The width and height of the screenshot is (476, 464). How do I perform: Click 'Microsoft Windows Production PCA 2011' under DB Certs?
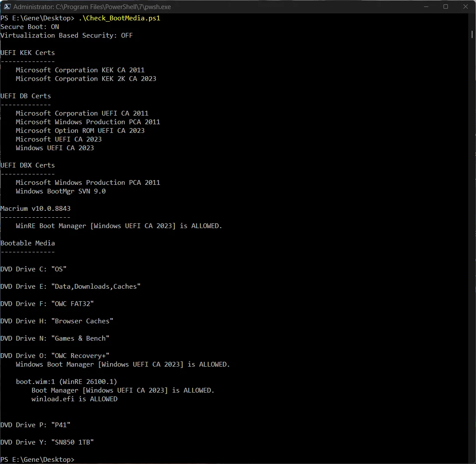tap(88, 122)
